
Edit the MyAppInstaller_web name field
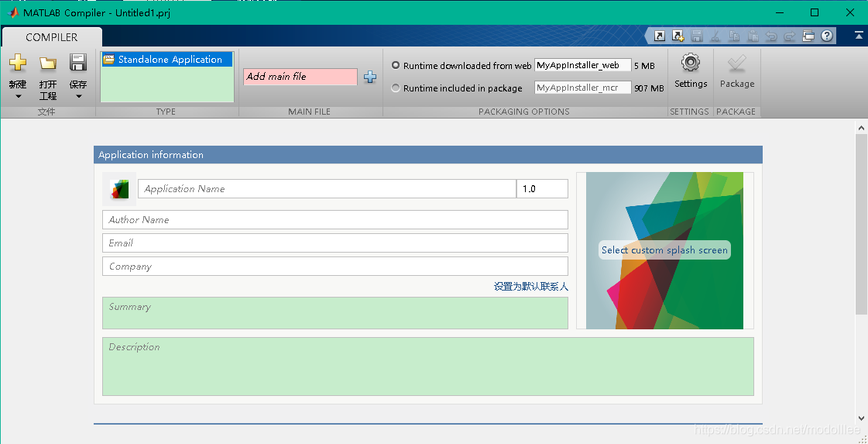583,65
